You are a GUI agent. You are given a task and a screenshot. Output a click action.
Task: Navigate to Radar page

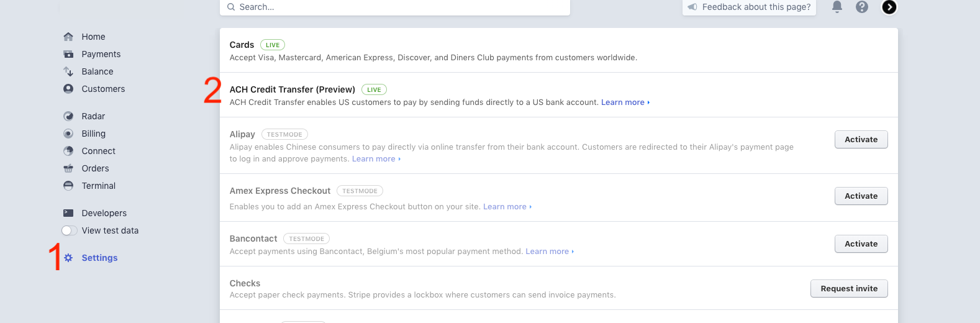pyautogui.click(x=93, y=116)
